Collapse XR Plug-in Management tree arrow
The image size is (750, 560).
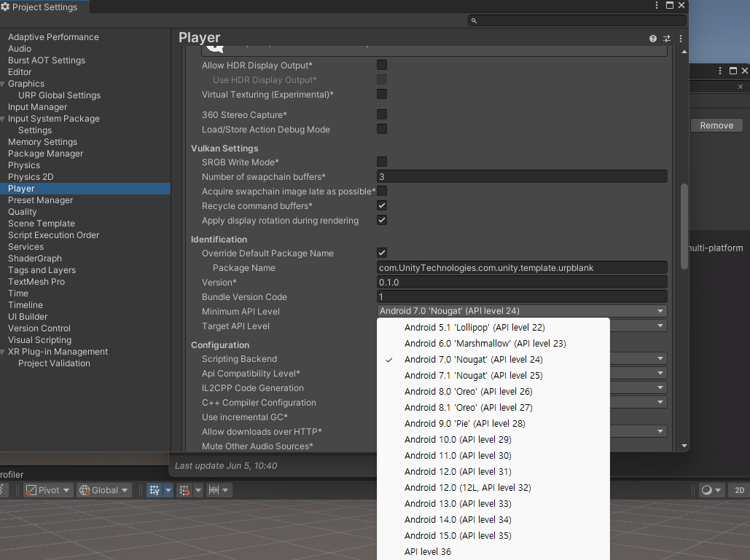pos(3,352)
